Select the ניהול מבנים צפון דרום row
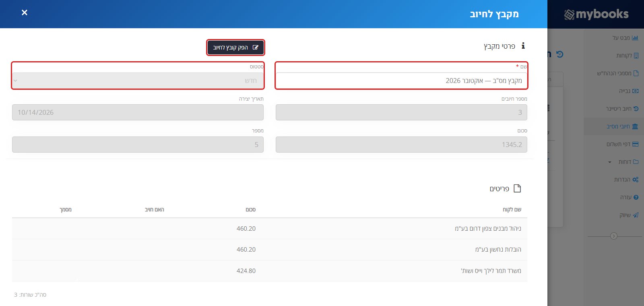 270,229
